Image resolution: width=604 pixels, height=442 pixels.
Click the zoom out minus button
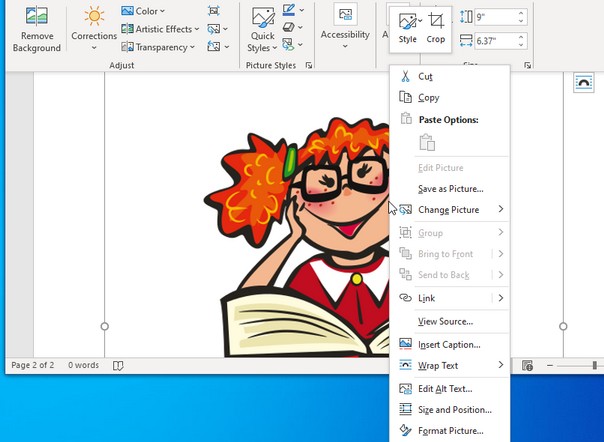tap(550, 365)
